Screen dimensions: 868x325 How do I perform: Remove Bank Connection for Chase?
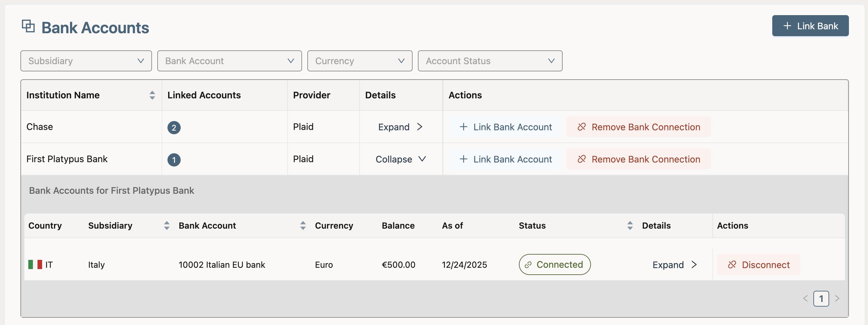coord(639,127)
